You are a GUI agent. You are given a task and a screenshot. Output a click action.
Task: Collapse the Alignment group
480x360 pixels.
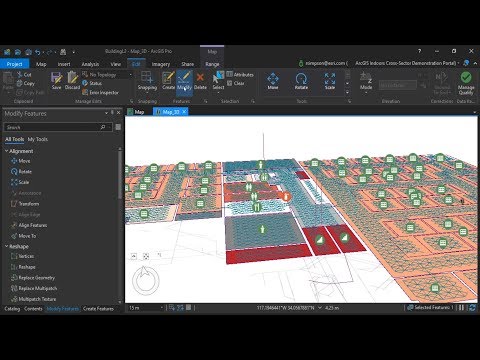[x=6, y=151]
